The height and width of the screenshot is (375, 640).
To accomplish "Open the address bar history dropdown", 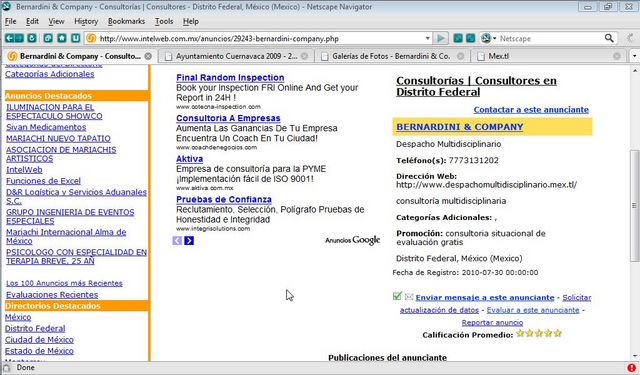I will (427, 38).
